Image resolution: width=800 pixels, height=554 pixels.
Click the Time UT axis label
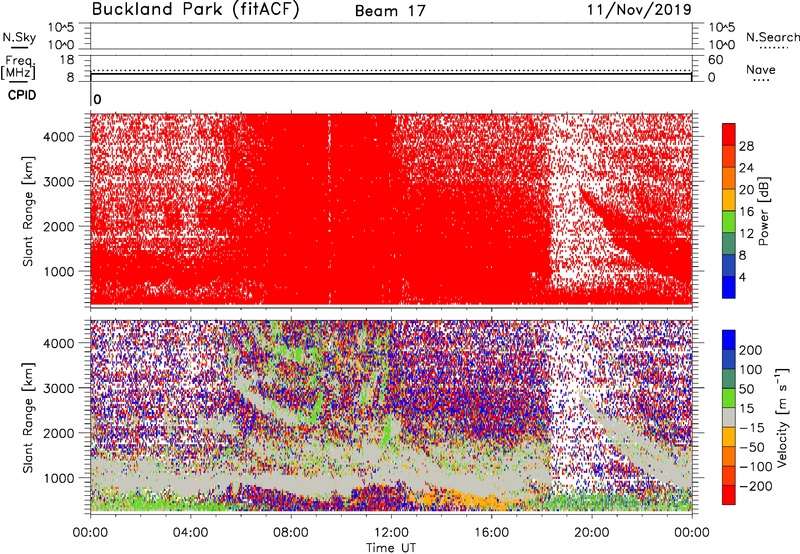coord(391,548)
